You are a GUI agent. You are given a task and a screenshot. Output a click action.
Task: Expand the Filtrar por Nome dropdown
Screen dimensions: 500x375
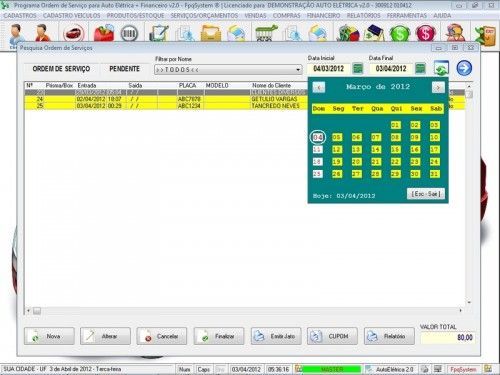297,70
